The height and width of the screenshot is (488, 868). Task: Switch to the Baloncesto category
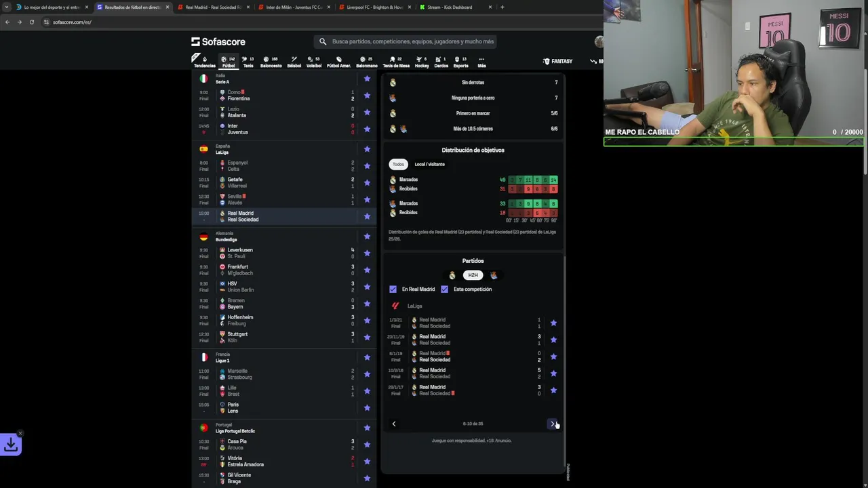[271, 62]
